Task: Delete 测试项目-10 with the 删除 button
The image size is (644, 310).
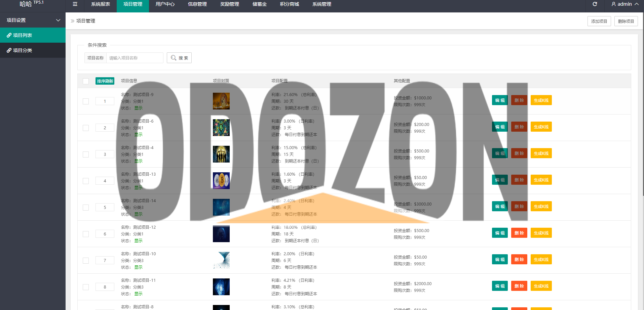Action: click(x=519, y=259)
